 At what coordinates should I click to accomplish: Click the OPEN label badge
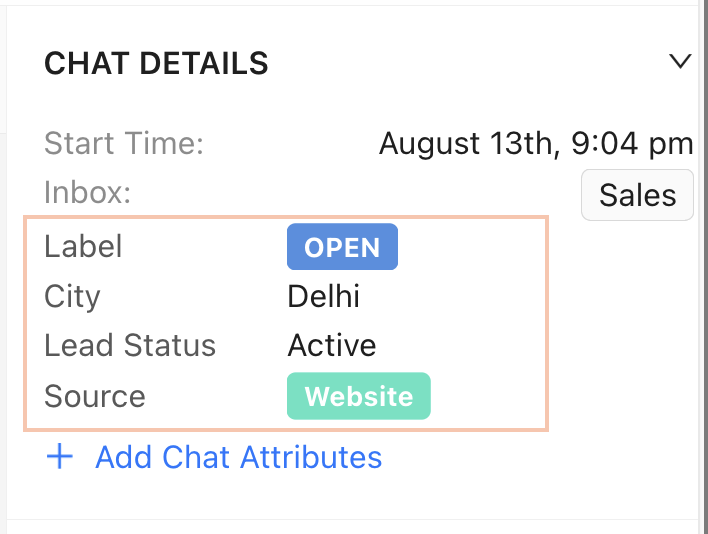(x=342, y=247)
